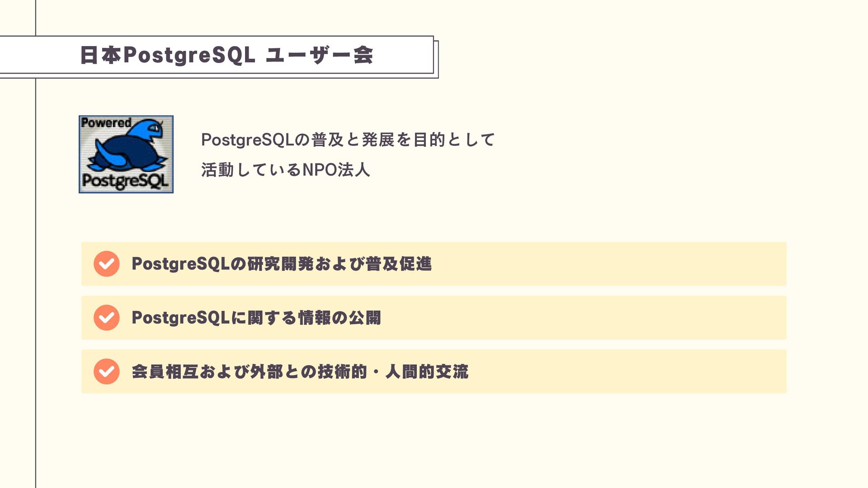The height and width of the screenshot is (488, 868).
Task: Click the Powered PostgreSQL turtle logo image
Action: [x=126, y=154]
